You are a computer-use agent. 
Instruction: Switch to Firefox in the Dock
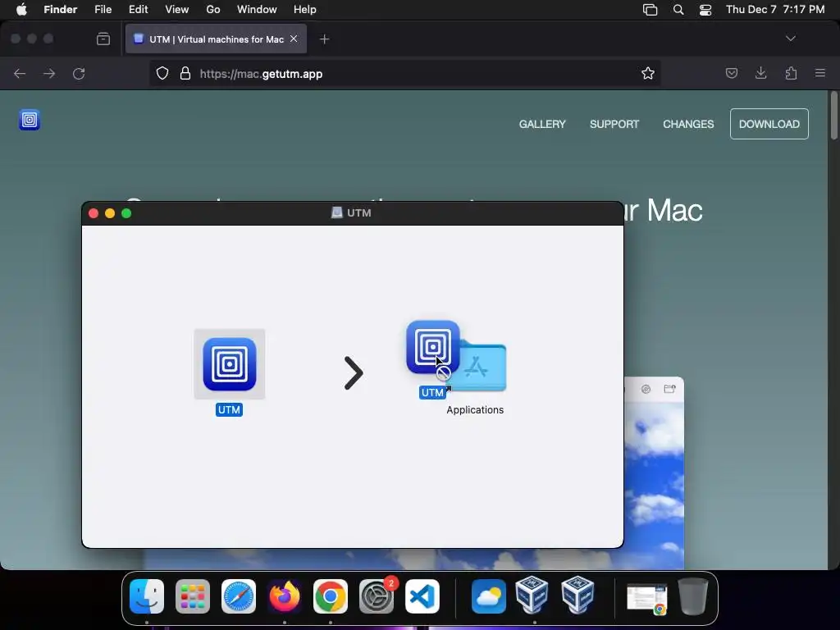click(x=285, y=596)
